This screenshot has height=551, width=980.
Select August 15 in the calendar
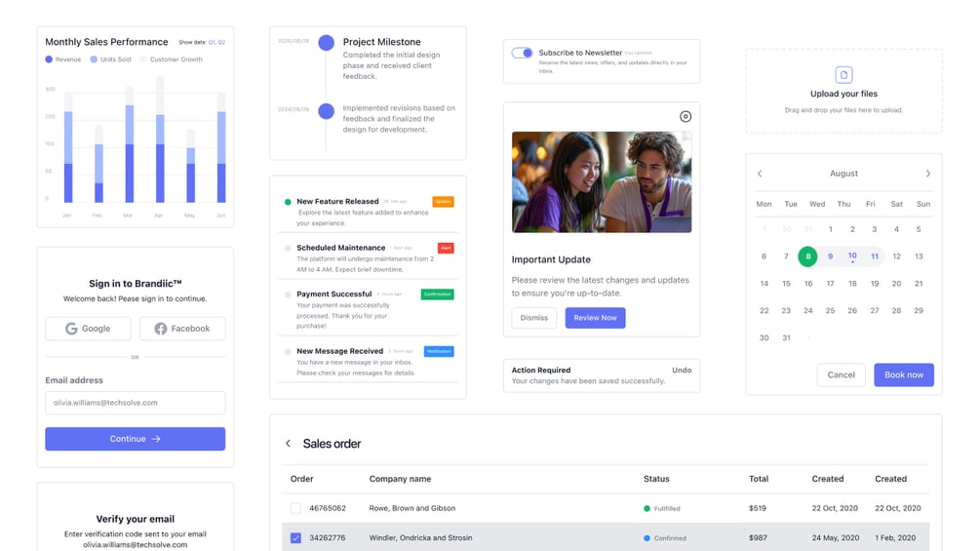click(x=786, y=284)
